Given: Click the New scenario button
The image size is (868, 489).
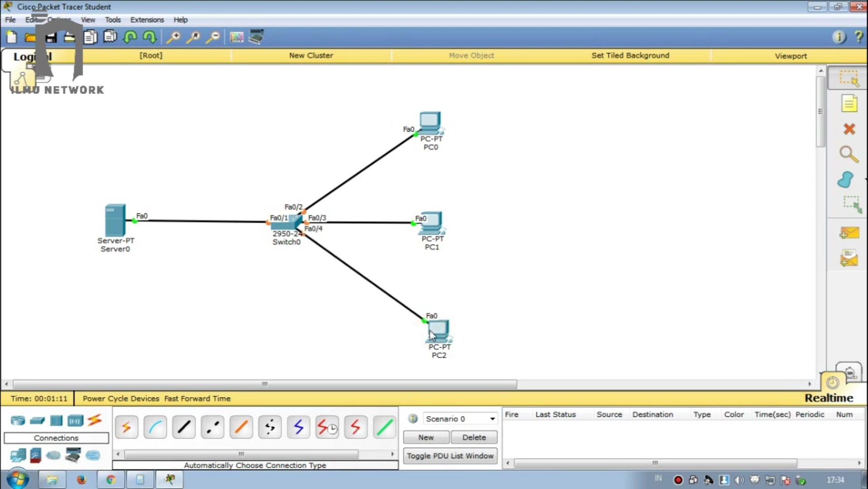Looking at the screenshot, I should 425,437.
